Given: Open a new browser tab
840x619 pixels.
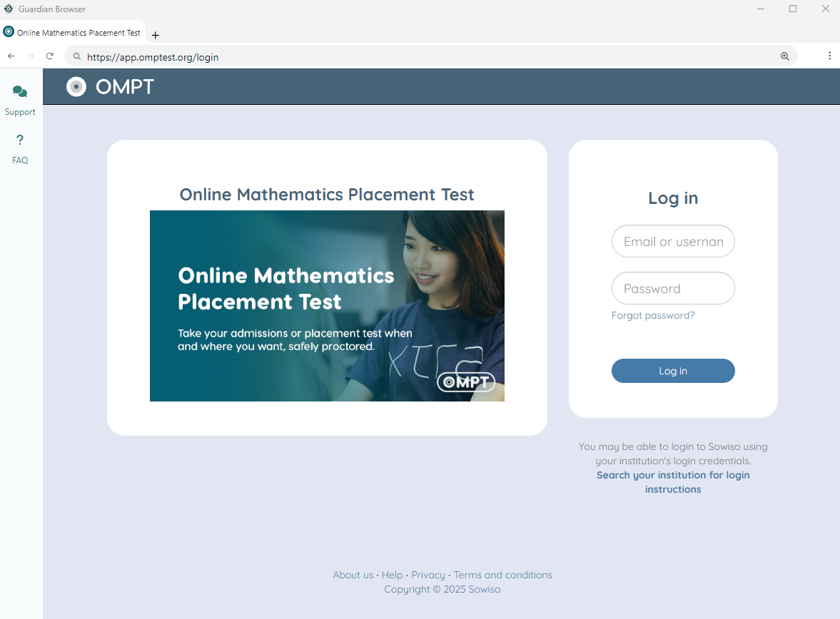Looking at the screenshot, I should (155, 34).
